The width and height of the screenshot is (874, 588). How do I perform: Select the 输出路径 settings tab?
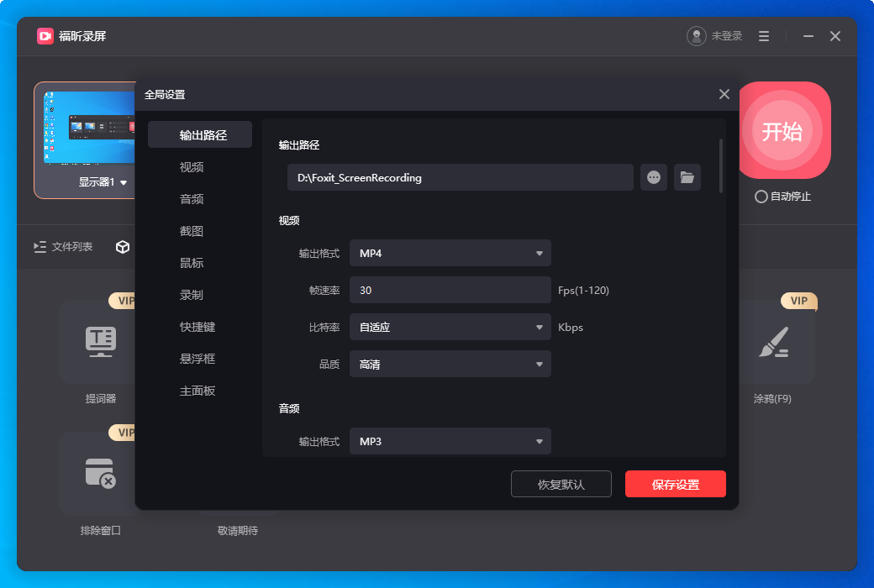coord(199,135)
